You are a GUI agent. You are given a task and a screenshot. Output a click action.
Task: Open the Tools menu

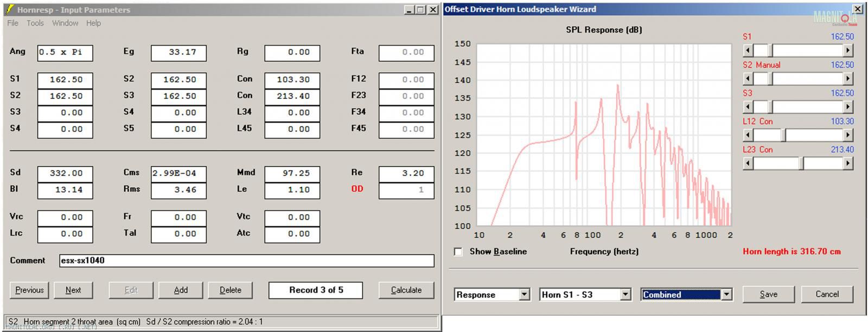coord(35,23)
